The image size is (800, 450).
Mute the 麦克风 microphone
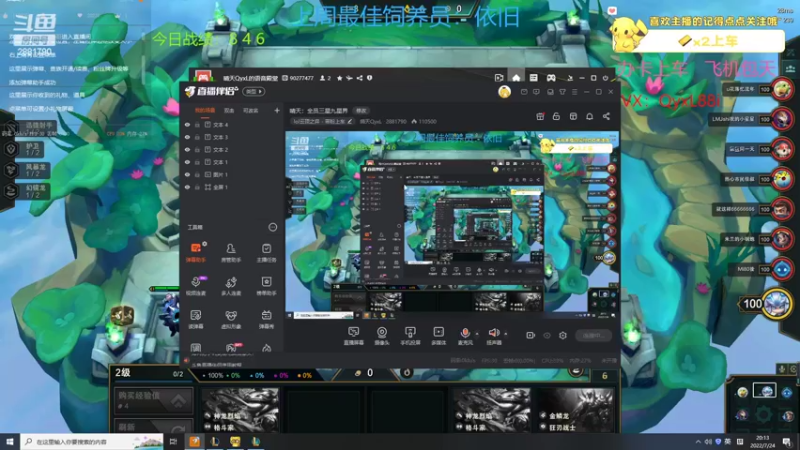465,336
